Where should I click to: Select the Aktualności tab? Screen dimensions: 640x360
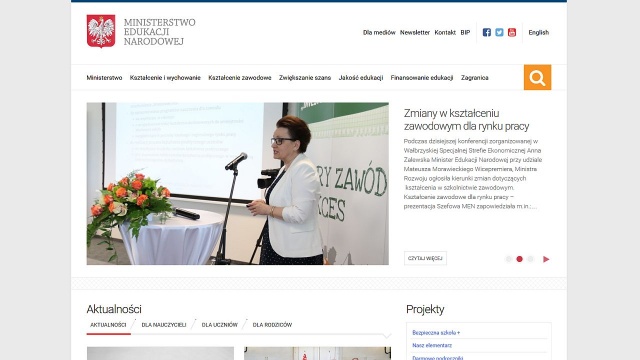pyautogui.click(x=108, y=325)
